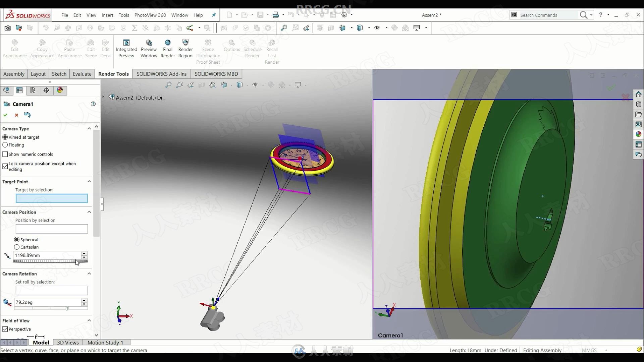Collapse the Camera Position section
Screen dimensions: 644x362
click(x=89, y=212)
